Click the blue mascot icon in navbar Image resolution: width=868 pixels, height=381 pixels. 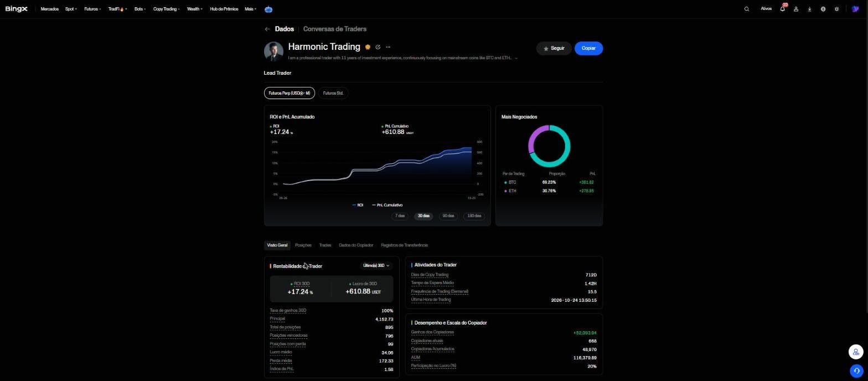[x=268, y=9]
